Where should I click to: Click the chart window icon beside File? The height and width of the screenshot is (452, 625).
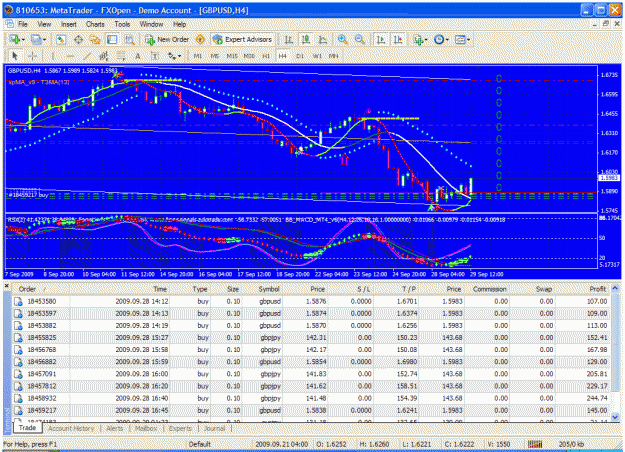pos(9,24)
